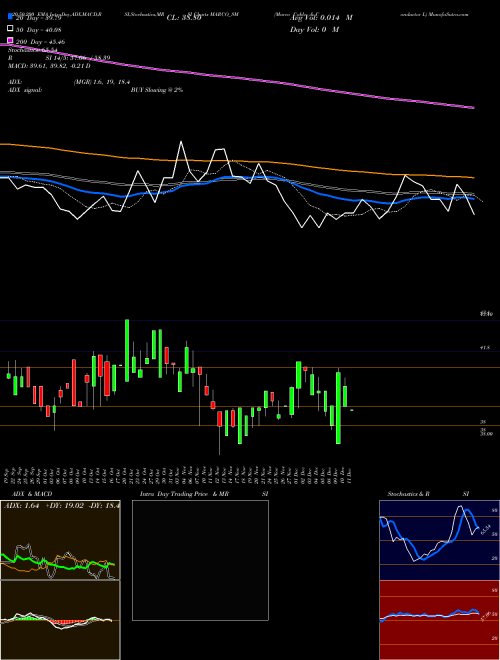500x660 pixels.
Task: Click the '+DY: 19.02' reading in ADX panel
Action: (x=66, y=506)
